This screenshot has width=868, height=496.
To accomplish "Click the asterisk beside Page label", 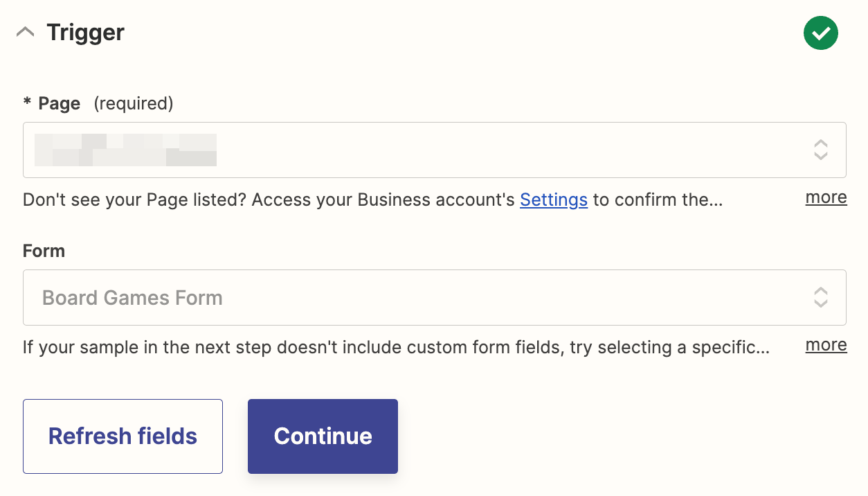I will 28,103.
